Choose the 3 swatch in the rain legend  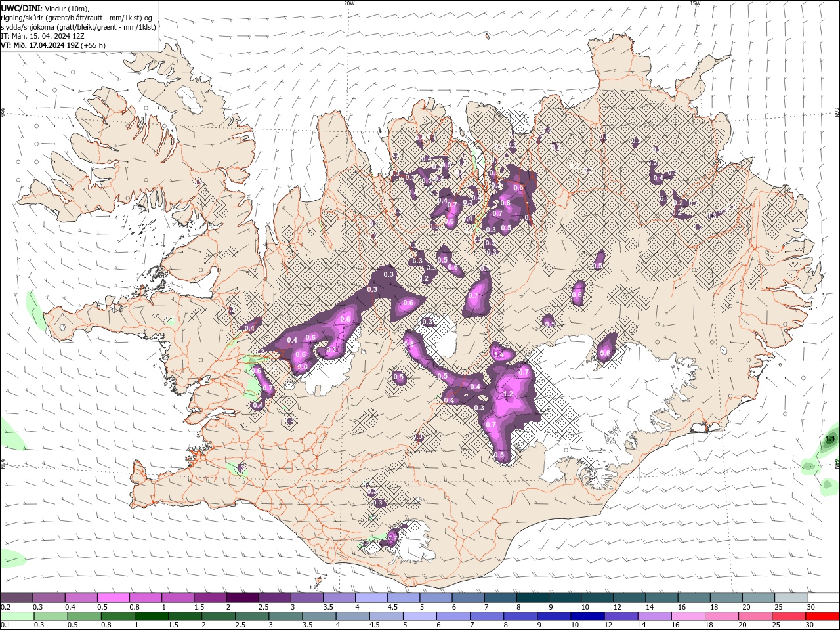click(285, 616)
